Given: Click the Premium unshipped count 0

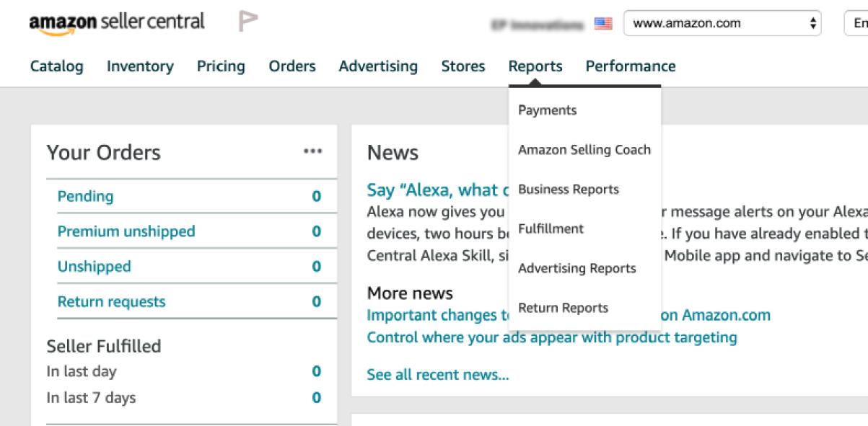Looking at the screenshot, I should coord(316,231).
